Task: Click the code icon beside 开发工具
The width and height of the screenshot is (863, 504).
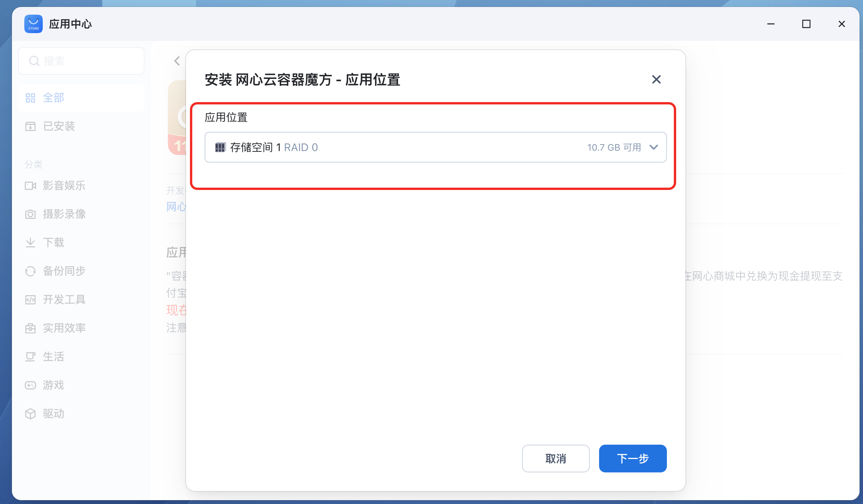Action: [x=30, y=300]
